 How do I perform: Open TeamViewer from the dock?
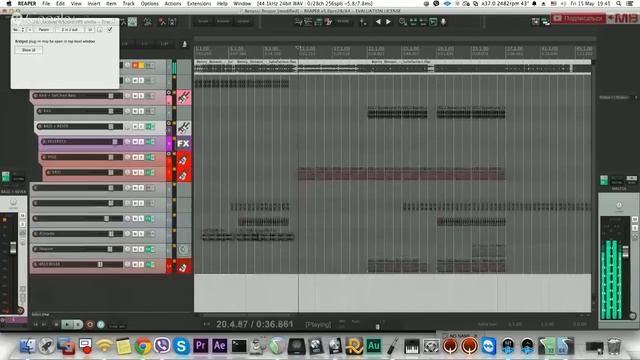pyautogui.click(x=489, y=346)
